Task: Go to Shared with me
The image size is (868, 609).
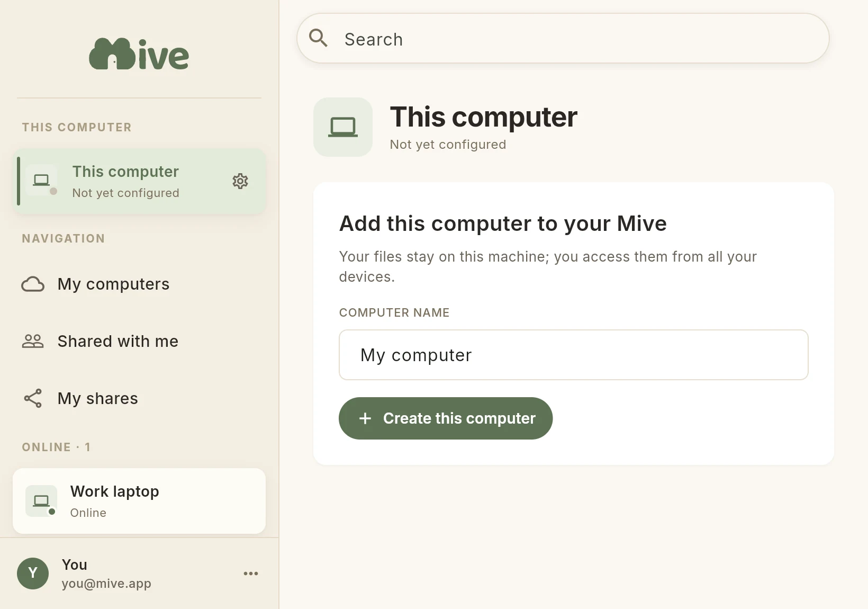Action: point(139,341)
